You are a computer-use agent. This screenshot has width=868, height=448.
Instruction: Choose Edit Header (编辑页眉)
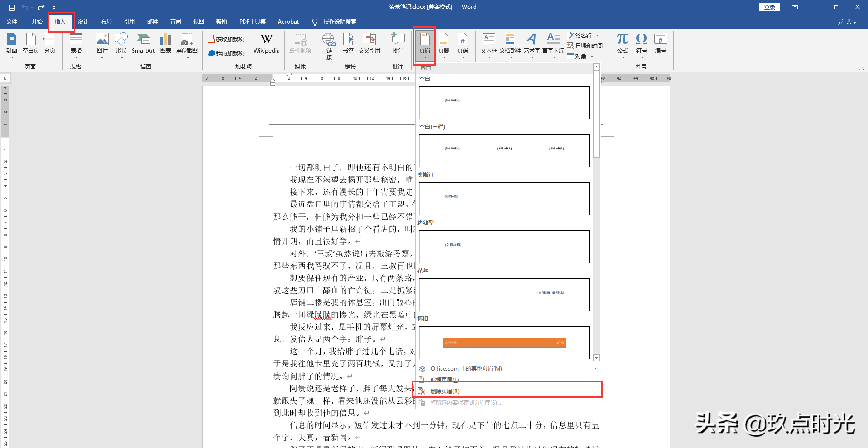point(508,380)
